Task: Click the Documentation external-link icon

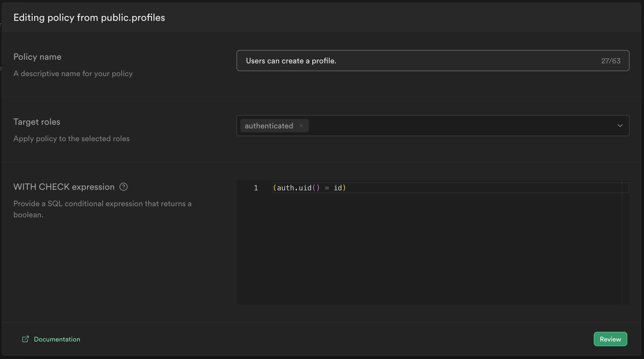Action: 25,339
